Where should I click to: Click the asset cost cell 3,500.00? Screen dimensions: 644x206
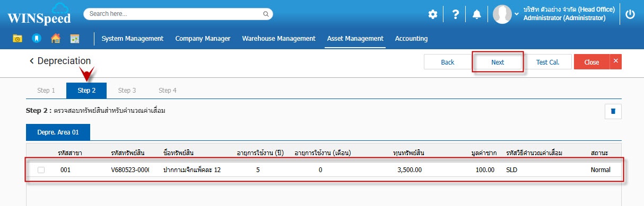point(410,170)
